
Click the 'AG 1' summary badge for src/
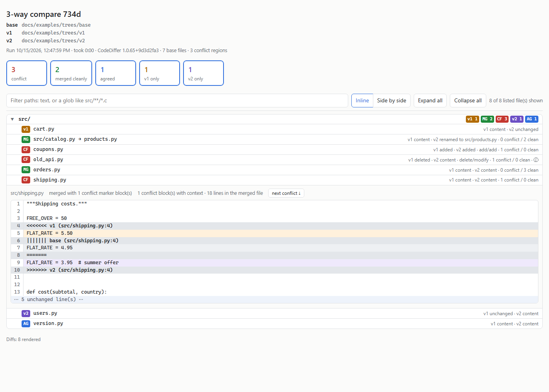coord(532,119)
